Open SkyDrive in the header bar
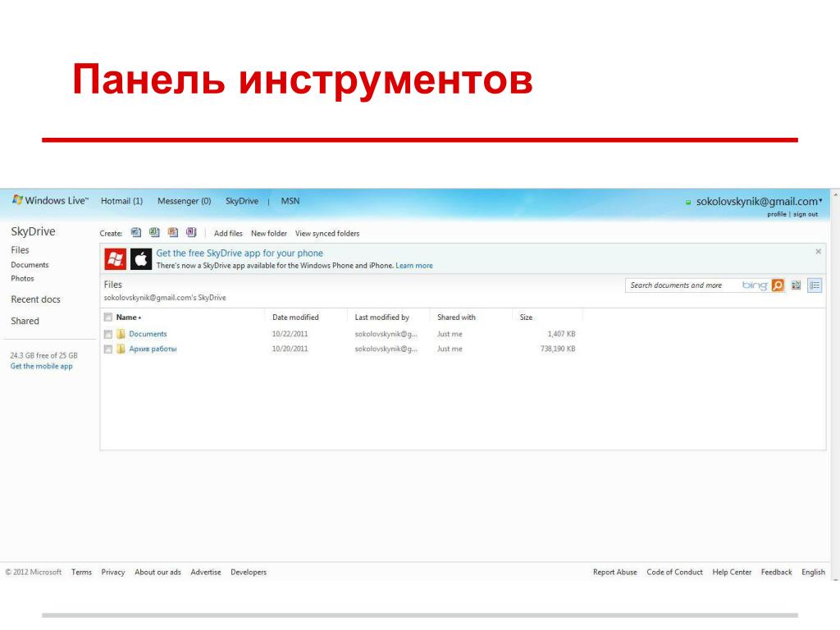This screenshot has height=630, width=840. 242,201
